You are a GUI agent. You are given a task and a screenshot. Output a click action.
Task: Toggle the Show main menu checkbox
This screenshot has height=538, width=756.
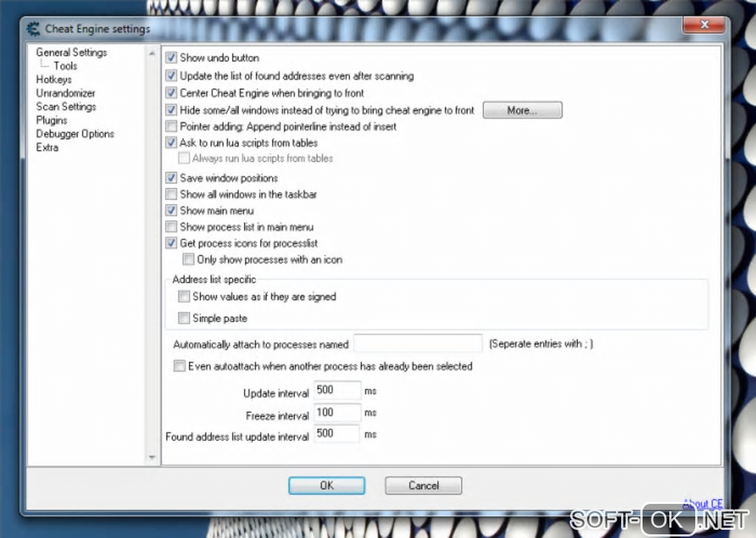tap(171, 210)
